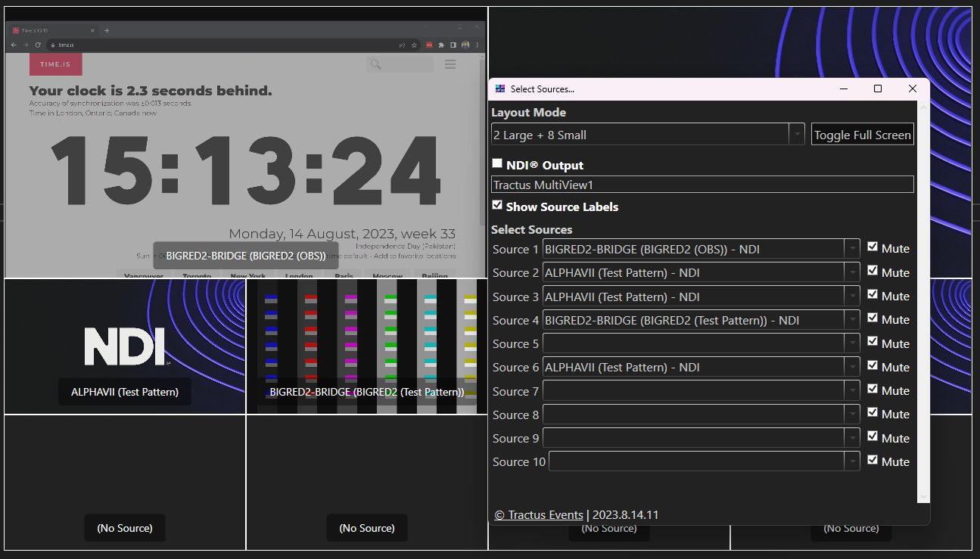Open the time.is search magnifier icon
980x559 pixels.
point(375,64)
